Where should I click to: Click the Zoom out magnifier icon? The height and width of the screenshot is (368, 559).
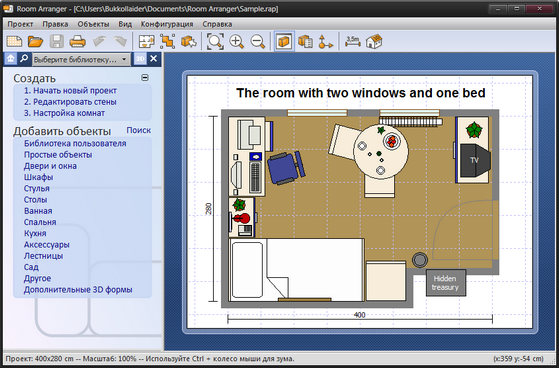coord(257,41)
